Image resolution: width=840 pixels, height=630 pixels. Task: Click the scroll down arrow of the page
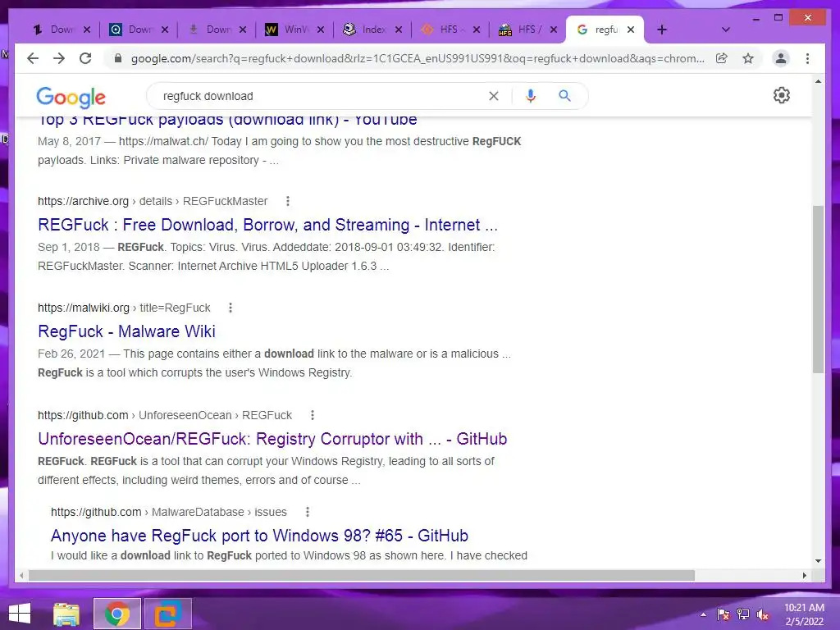click(x=818, y=561)
